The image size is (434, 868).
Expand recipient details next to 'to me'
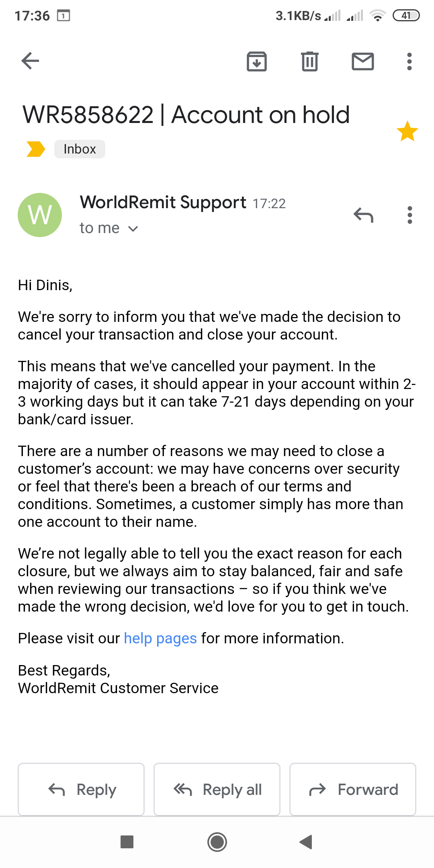pos(133,229)
